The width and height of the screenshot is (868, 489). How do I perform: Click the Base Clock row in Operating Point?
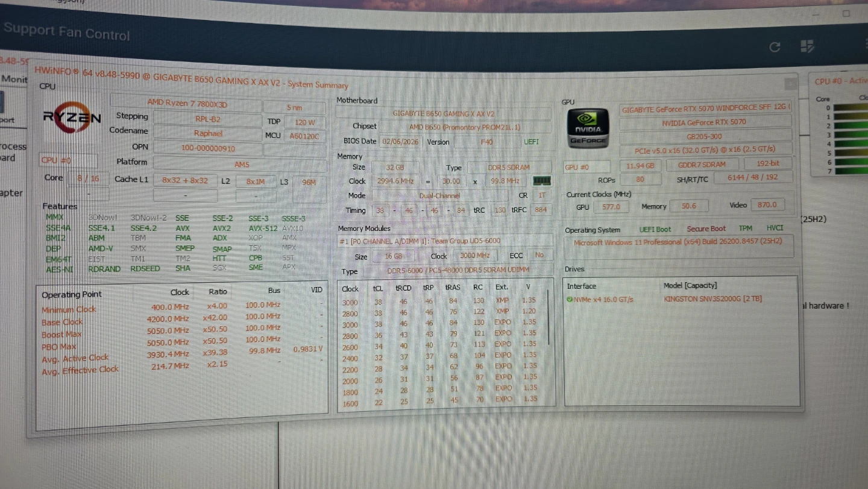pos(181,321)
